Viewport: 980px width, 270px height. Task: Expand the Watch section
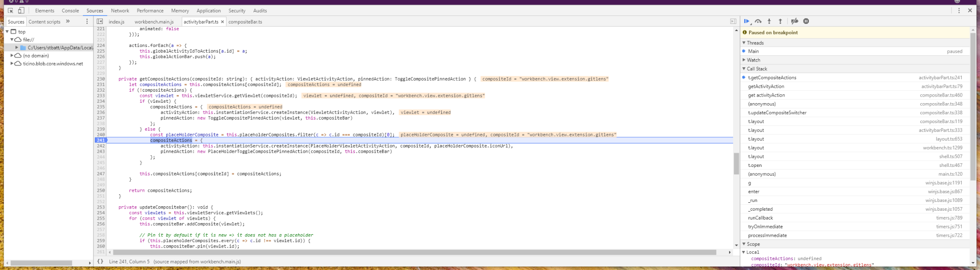click(x=754, y=60)
